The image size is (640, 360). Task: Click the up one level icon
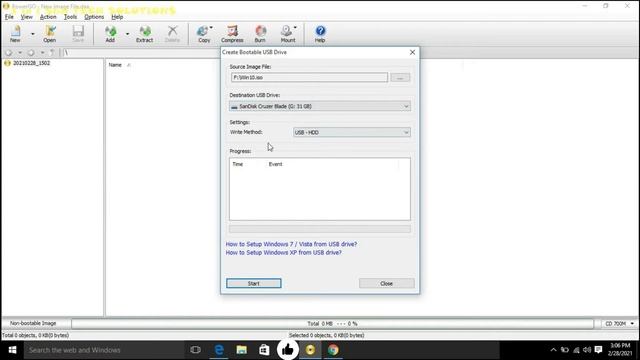pyautogui.click(x=52, y=53)
